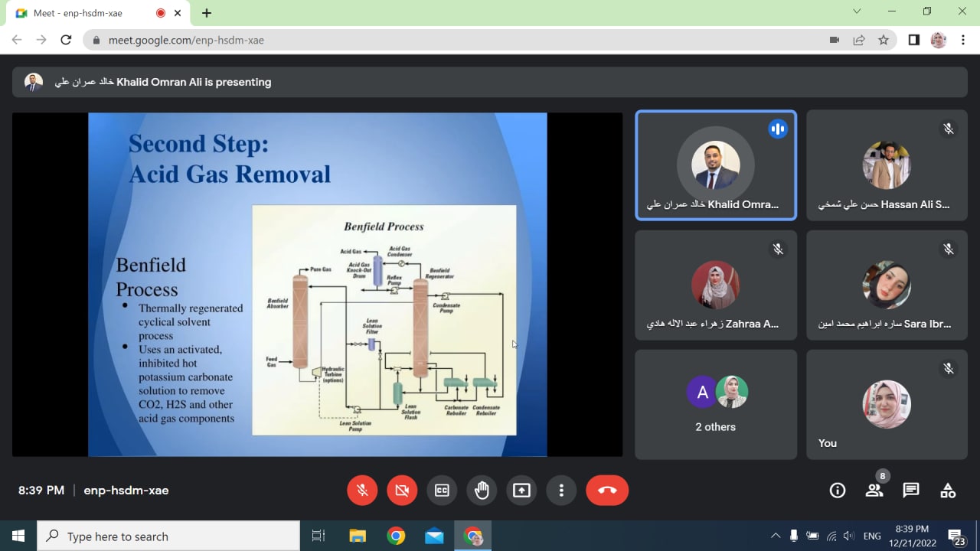Toggle closed captions button
This screenshot has height=551, width=980.
pos(442,491)
